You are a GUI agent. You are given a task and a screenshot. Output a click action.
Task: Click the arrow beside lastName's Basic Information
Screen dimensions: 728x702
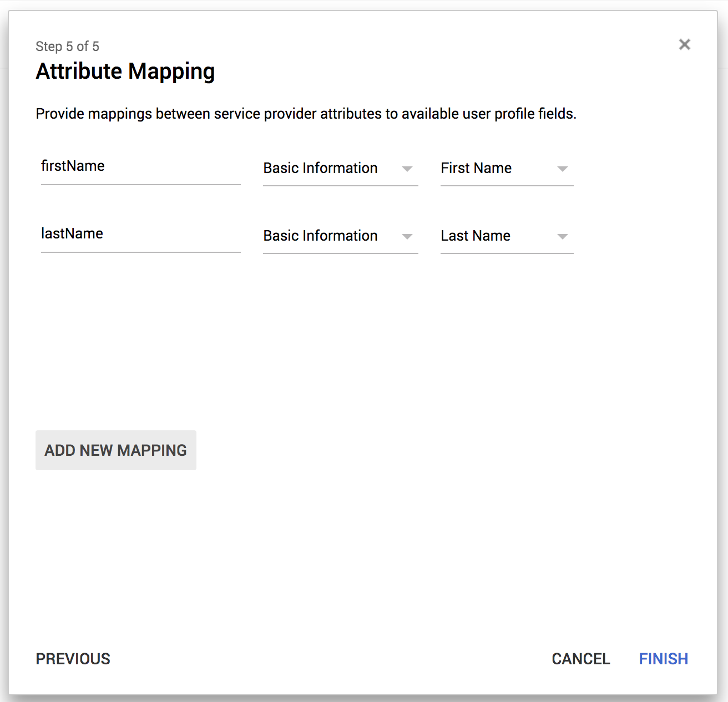click(407, 236)
